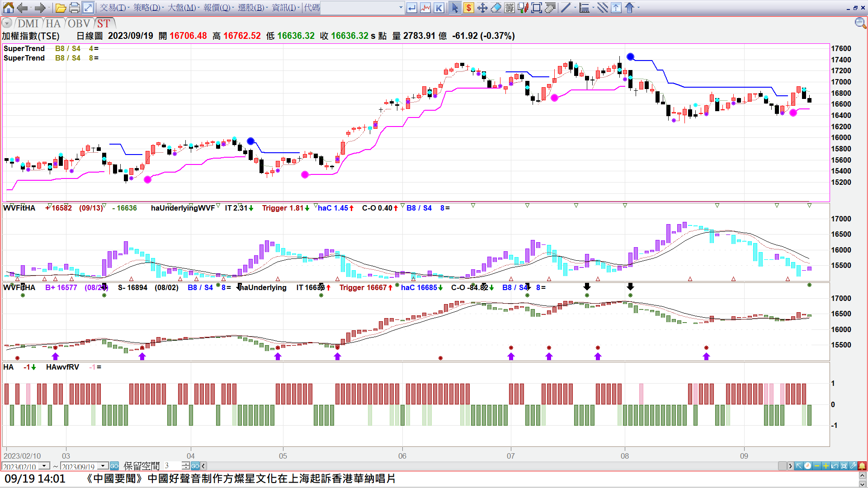Open file with folder icon
The height and width of the screenshot is (488, 868).
[x=61, y=8]
